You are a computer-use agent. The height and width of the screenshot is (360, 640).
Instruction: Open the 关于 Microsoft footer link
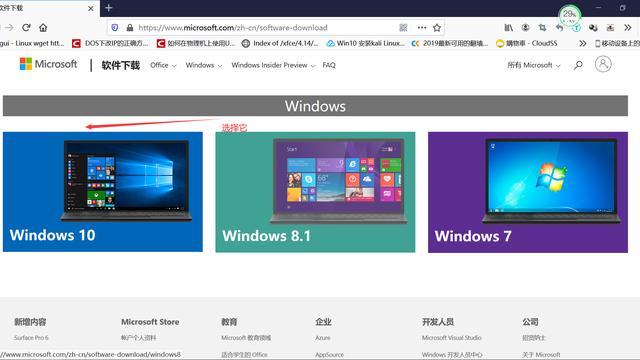click(x=541, y=355)
